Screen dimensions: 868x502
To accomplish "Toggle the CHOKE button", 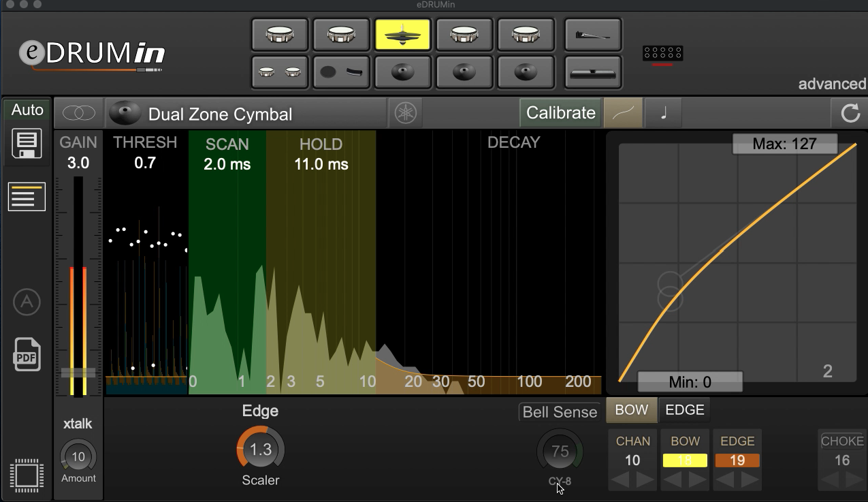I will (x=842, y=441).
